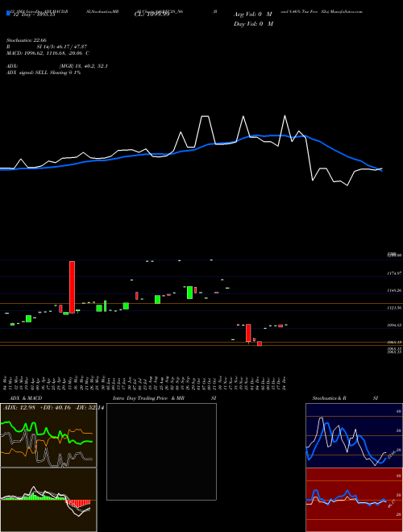Image resolution: width=403 pixels, height=532 pixels.
Task: Click the 'CL: 1099.99' close value
Action: click(154, 15)
